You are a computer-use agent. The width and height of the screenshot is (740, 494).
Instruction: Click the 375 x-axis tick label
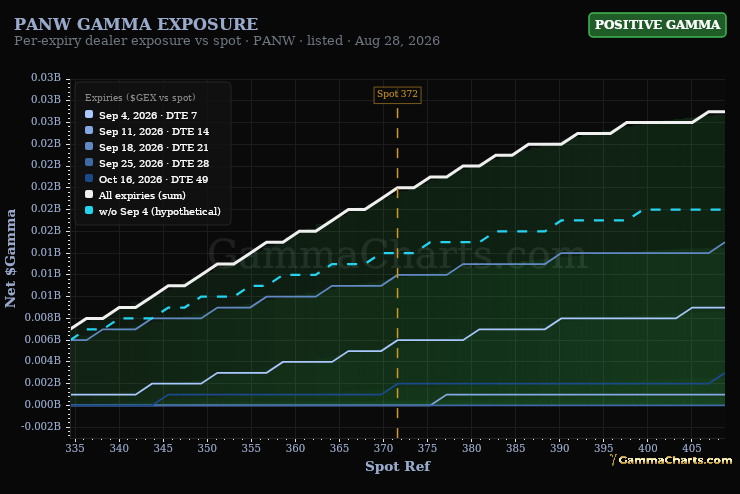pos(428,448)
